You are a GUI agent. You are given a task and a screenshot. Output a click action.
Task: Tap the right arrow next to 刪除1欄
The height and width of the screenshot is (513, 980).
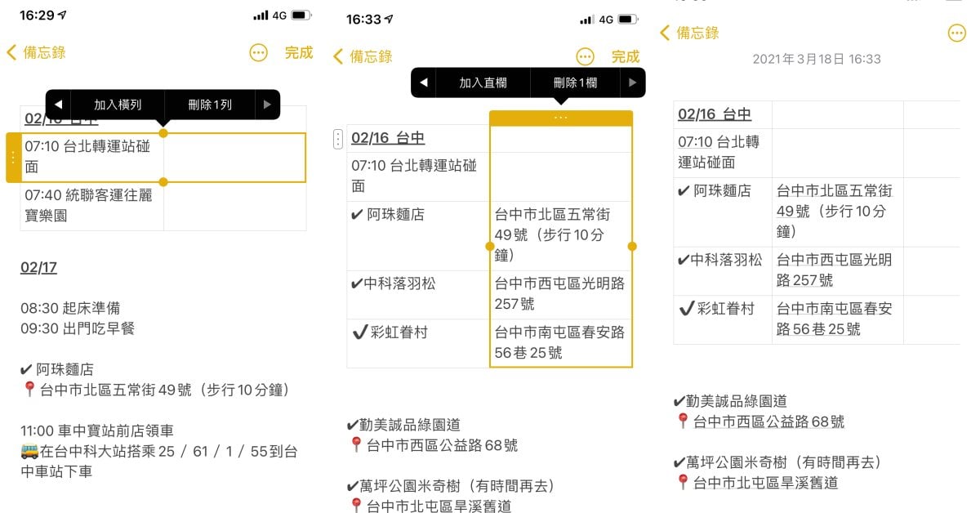[x=632, y=83]
